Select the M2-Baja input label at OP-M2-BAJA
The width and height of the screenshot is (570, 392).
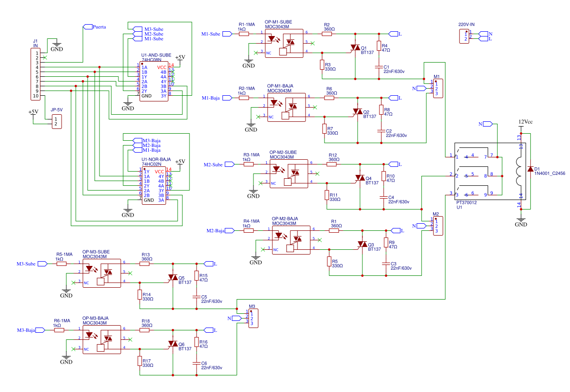click(x=221, y=230)
